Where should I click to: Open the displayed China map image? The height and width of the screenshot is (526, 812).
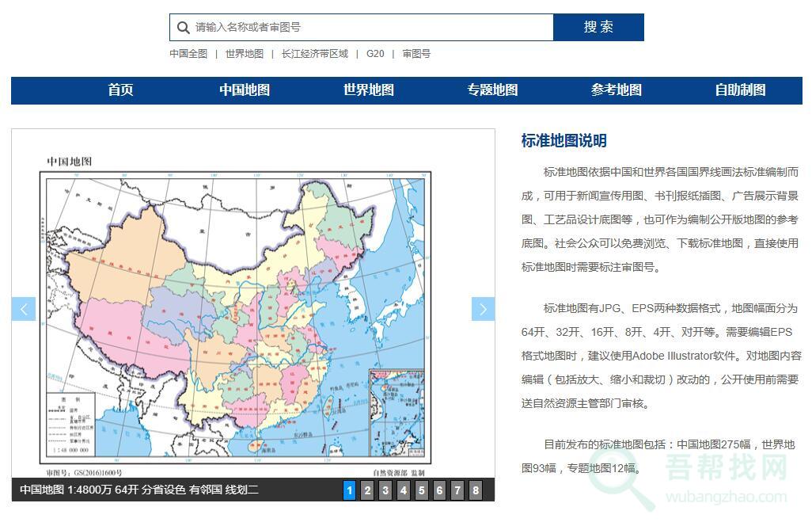pyautogui.click(x=237, y=309)
